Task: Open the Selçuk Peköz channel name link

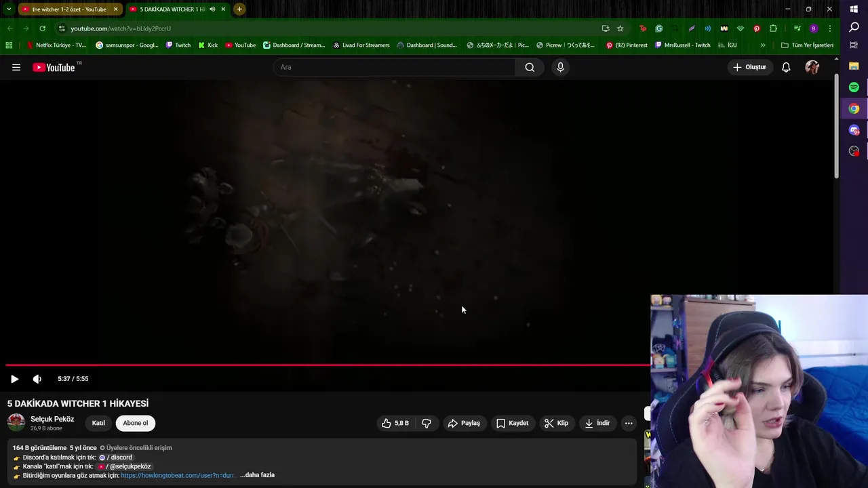Action: click(52, 419)
